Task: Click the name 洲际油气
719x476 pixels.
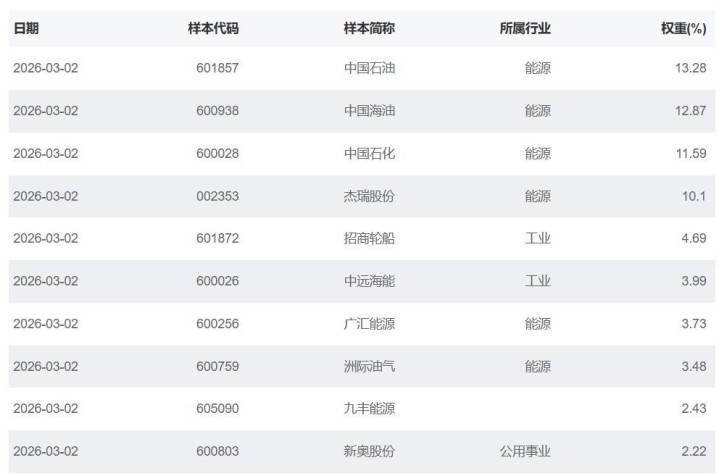Action: tap(369, 366)
